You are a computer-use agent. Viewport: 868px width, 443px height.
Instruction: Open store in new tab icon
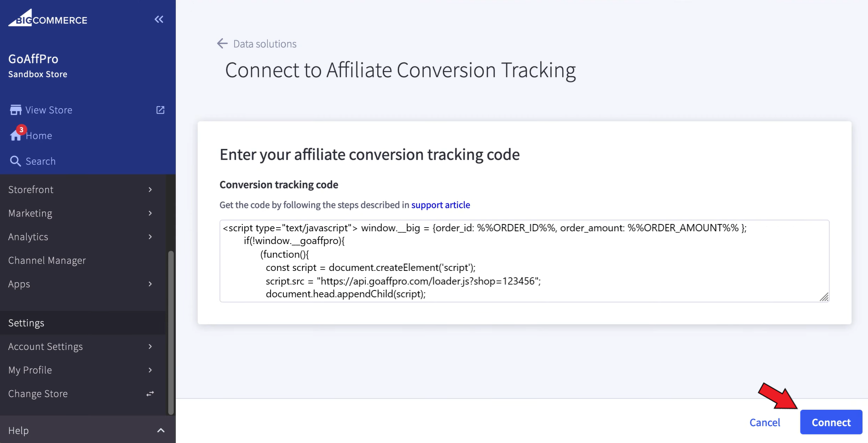click(x=160, y=110)
